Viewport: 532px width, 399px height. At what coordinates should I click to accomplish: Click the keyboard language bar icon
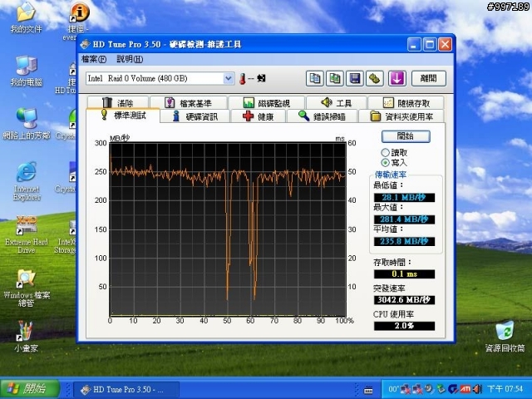[x=368, y=390]
